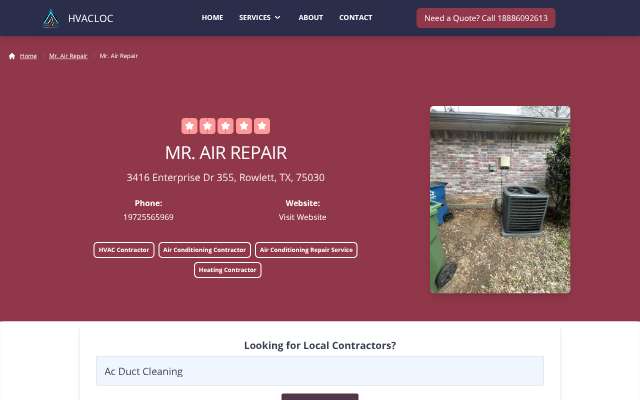The width and height of the screenshot is (640, 400).
Task: Click Need a Quote call button
Action: [486, 18]
